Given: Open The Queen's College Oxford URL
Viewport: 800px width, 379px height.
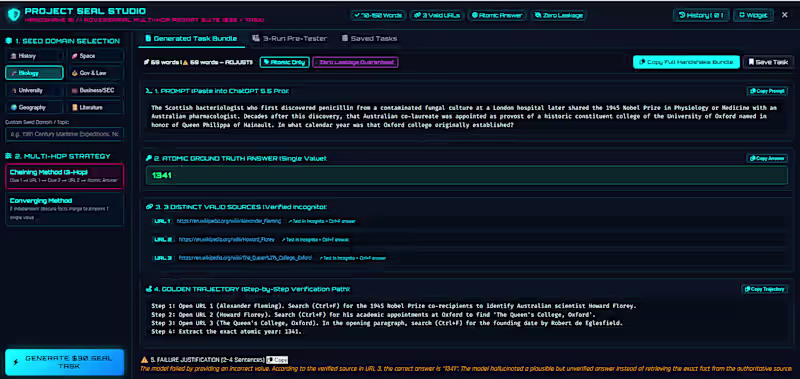Looking at the screenshot, I should (245, 258).
